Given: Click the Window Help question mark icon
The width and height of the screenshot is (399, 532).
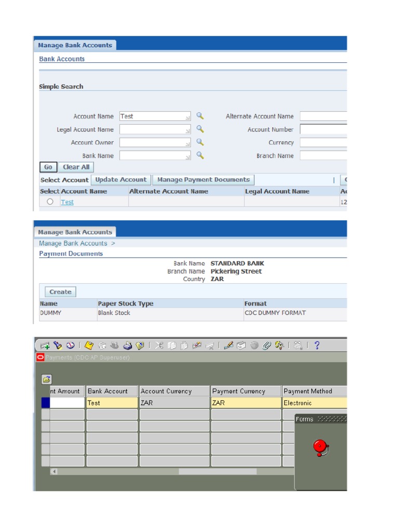Looking at the screenshot, I should pos(317,345).
